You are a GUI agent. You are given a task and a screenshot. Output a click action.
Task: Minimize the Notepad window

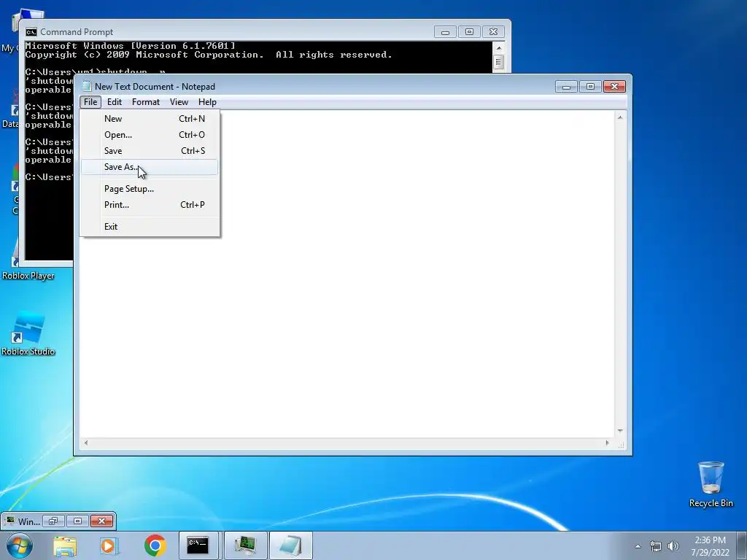point(566,87)
